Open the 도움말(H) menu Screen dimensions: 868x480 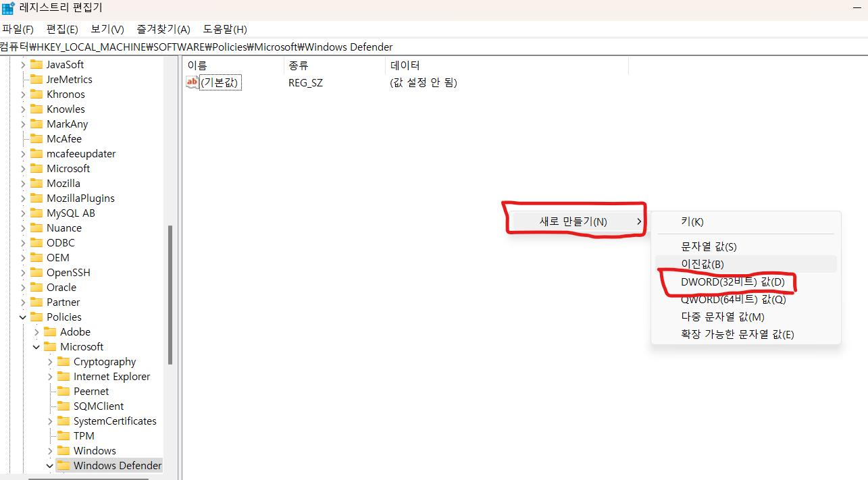(225, 29)
